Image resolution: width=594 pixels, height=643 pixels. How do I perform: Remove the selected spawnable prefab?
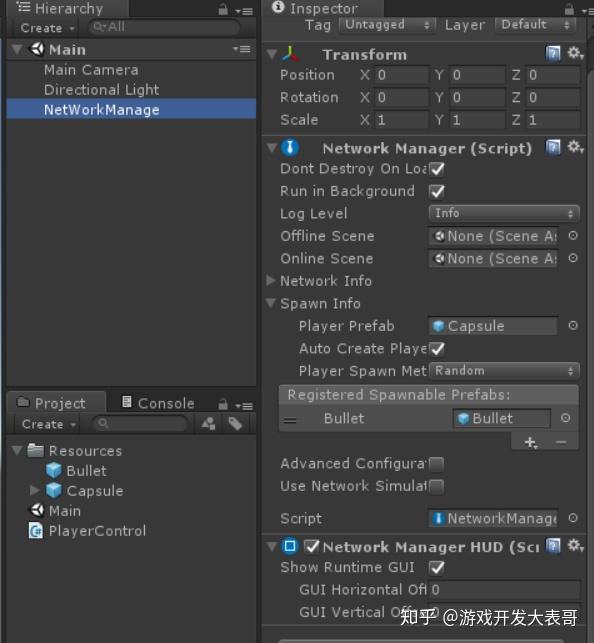point(561,442)
